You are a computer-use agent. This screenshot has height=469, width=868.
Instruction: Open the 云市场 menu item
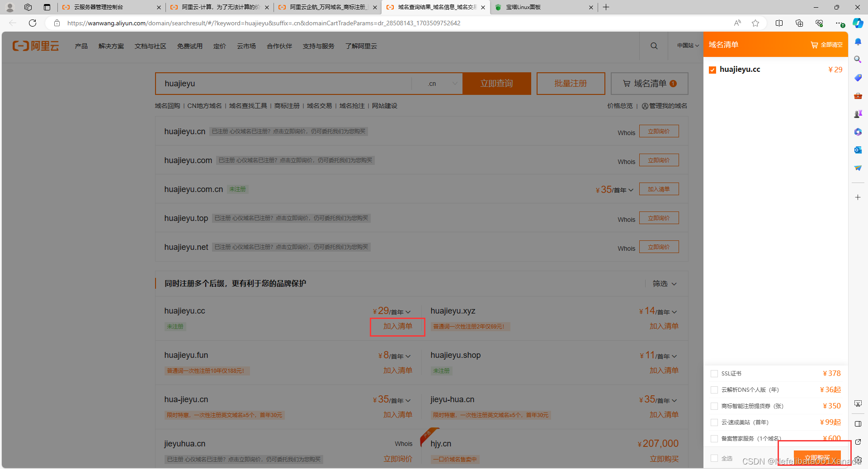pos(246,46)
